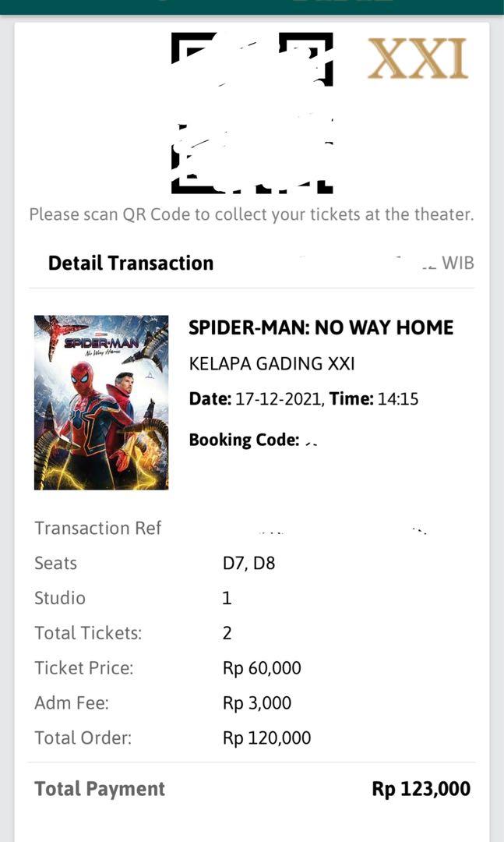Select the SPIDER-MAN: NO WAY HOME title
Viewport: 504px width, 842px height.
[x=321, y=327]
